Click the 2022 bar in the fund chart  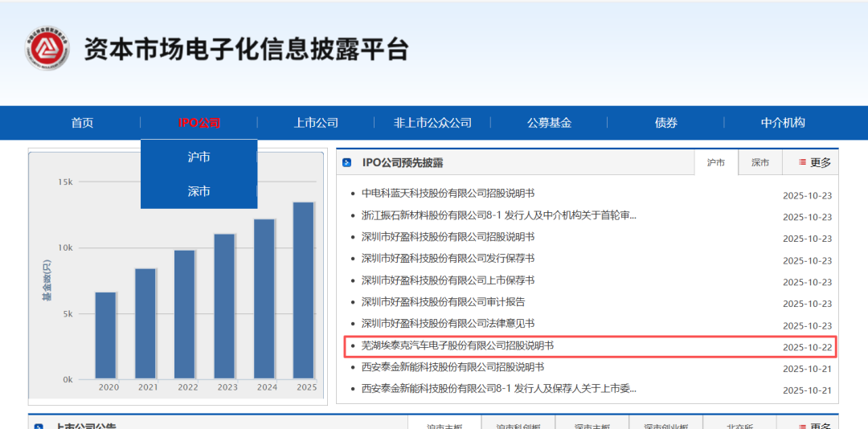(185, 314)
